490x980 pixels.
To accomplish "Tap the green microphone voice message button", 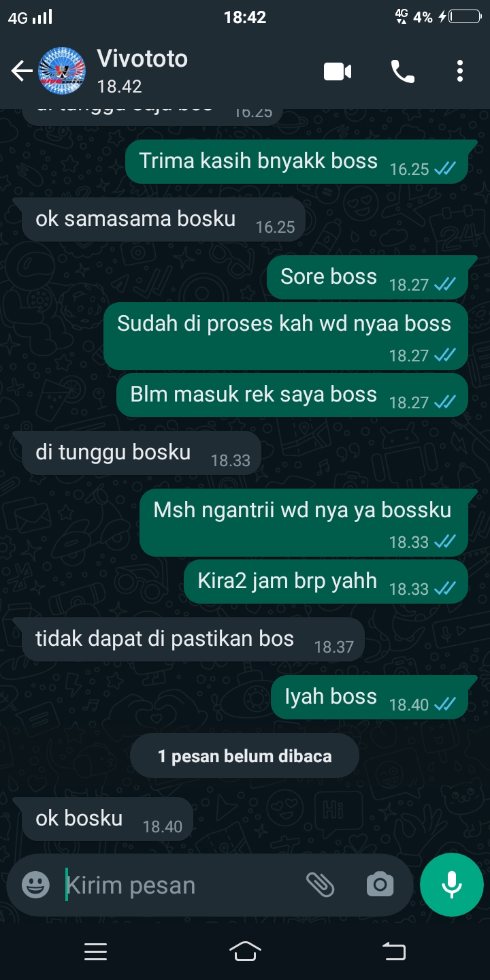I will click(452, 884).
